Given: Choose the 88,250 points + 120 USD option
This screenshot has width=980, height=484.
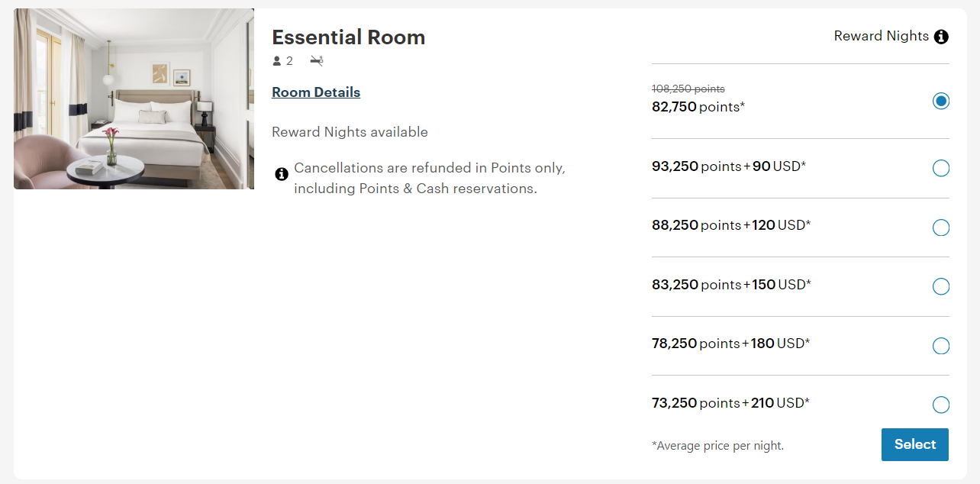Looking at the screenshot, I should [x=941, y=227].
